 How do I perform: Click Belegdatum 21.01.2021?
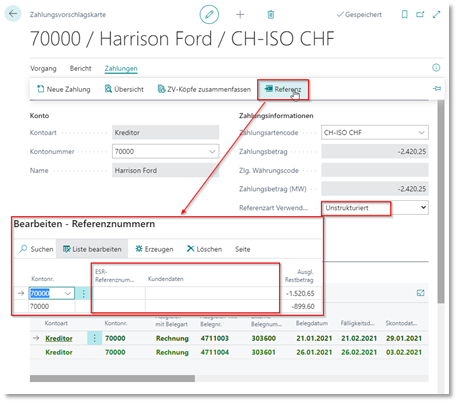(x=314, y=338)
